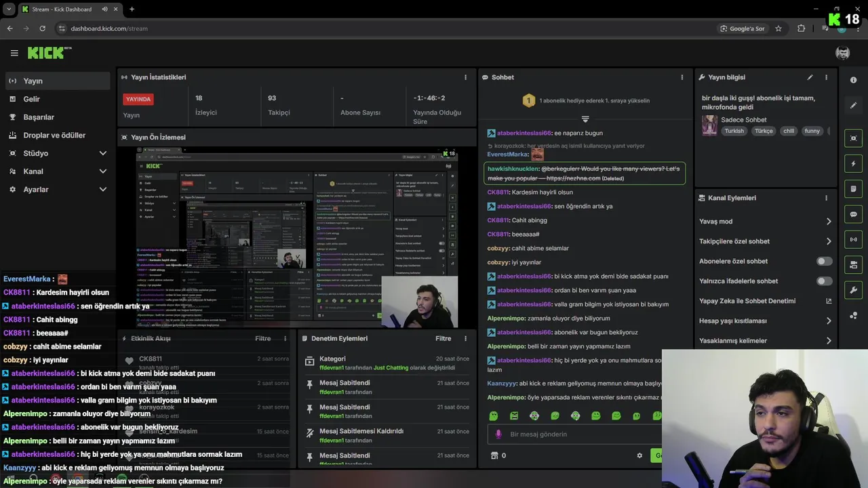
Task: Click the funny tag chip
Action: (812, 131)
